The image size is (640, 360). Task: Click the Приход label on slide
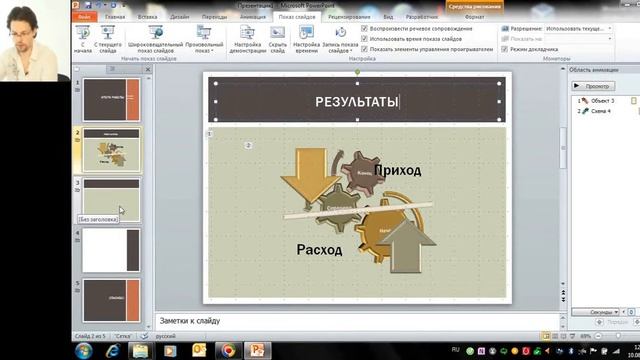tap(398, 170)
